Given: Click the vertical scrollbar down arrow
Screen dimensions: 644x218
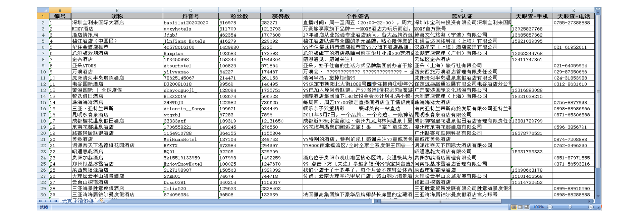Looking at the screenshot, I should tap(598, 196).
